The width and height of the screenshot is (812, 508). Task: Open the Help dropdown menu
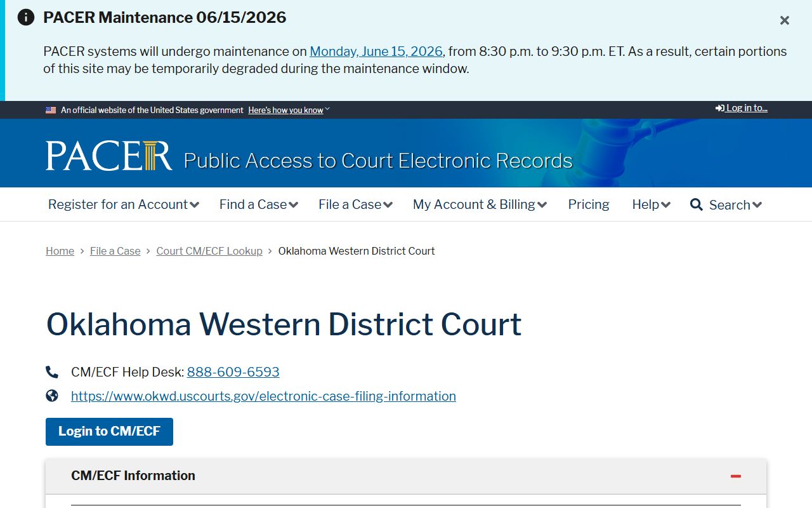point(652,204)
